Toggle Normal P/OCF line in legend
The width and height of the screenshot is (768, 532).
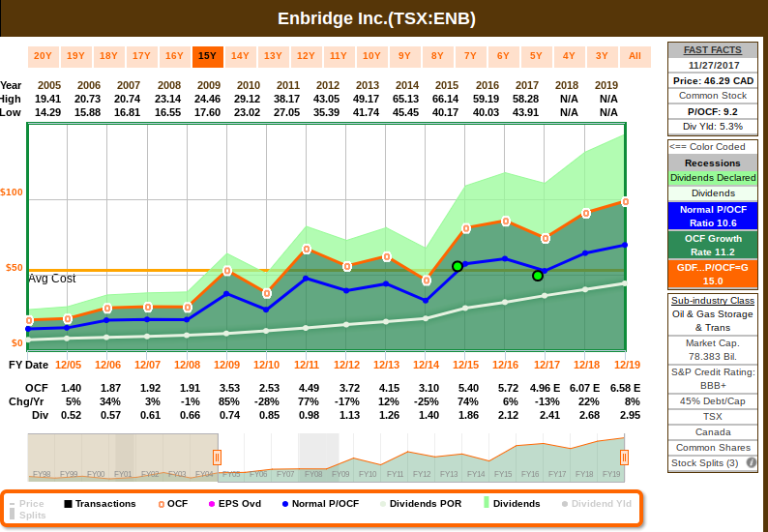(x=320, y=504)
